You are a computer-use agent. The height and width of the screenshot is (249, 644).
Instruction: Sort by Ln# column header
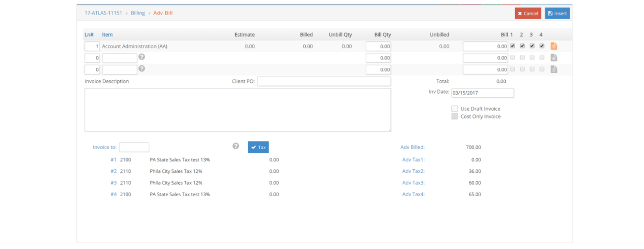click(89, 35)
